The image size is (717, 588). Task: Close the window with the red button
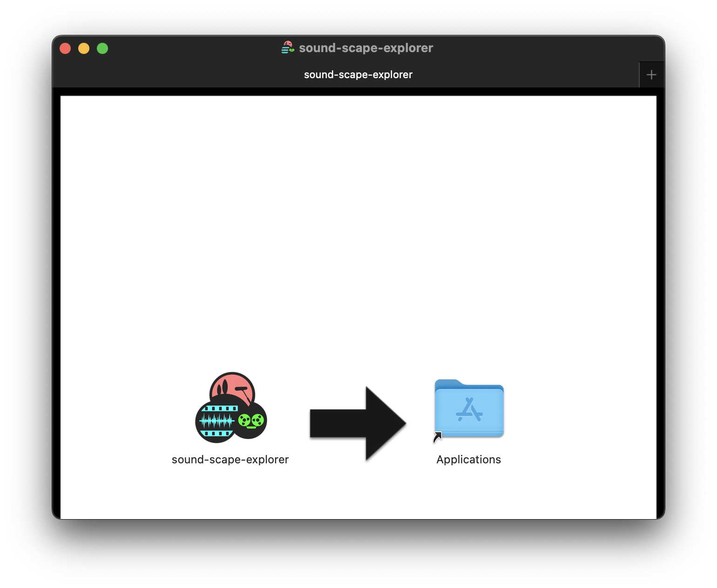[65, 48]
